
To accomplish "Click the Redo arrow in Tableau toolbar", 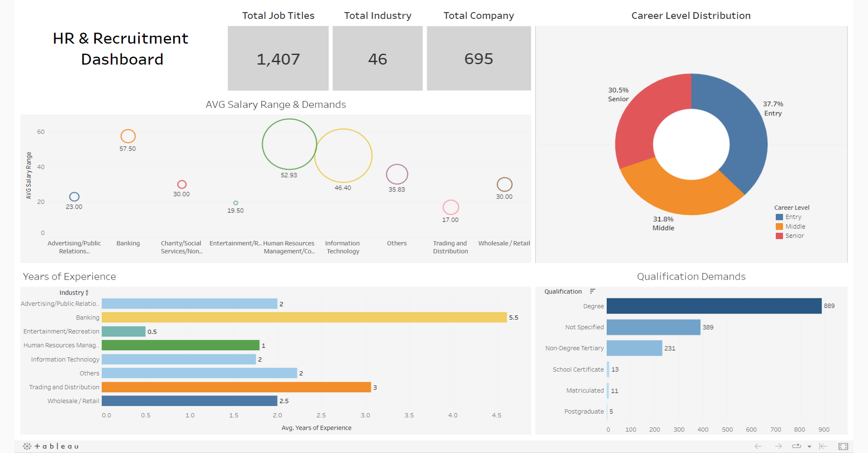I will click(778, 446).
